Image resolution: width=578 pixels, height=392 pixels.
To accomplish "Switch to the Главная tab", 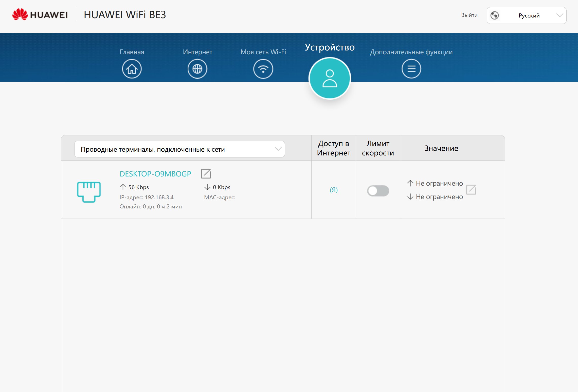I will click(132, 52).
